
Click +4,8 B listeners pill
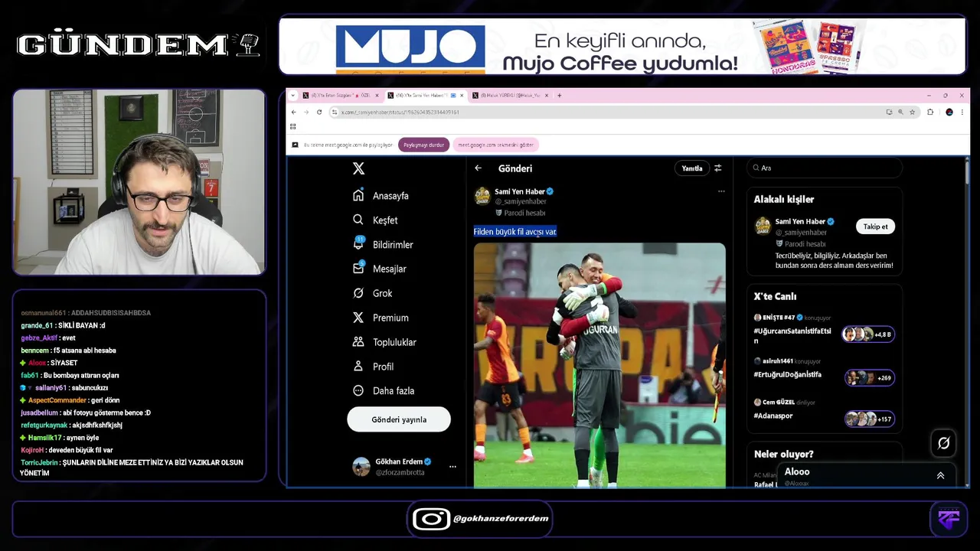pyautogui.click(x=868, y=334)
